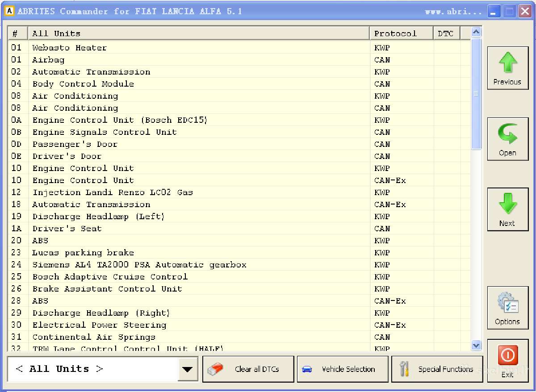Click the vertical scrollbar thumb
The image size is (536, 392).
(476, 93)
